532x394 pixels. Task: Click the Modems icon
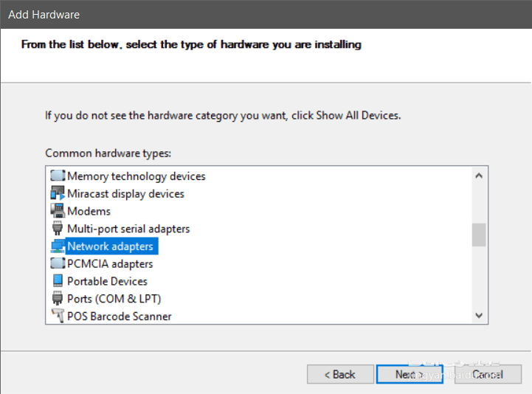point(57,211)
